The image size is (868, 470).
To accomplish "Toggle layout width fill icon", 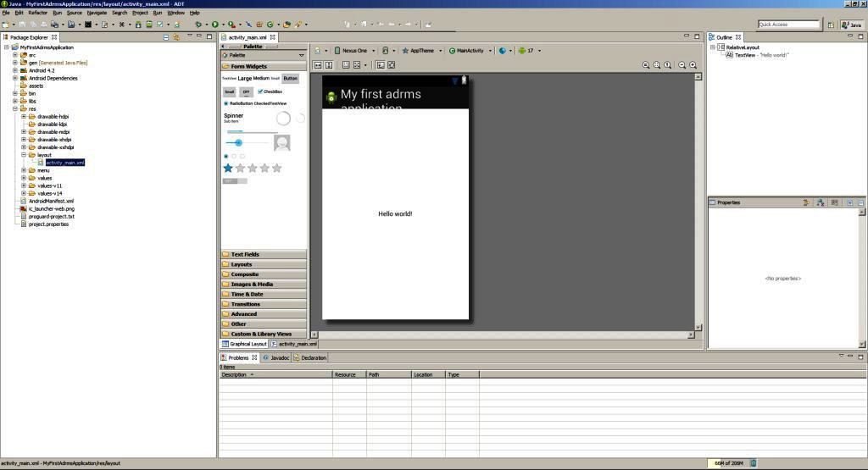I will click(319, 65).
